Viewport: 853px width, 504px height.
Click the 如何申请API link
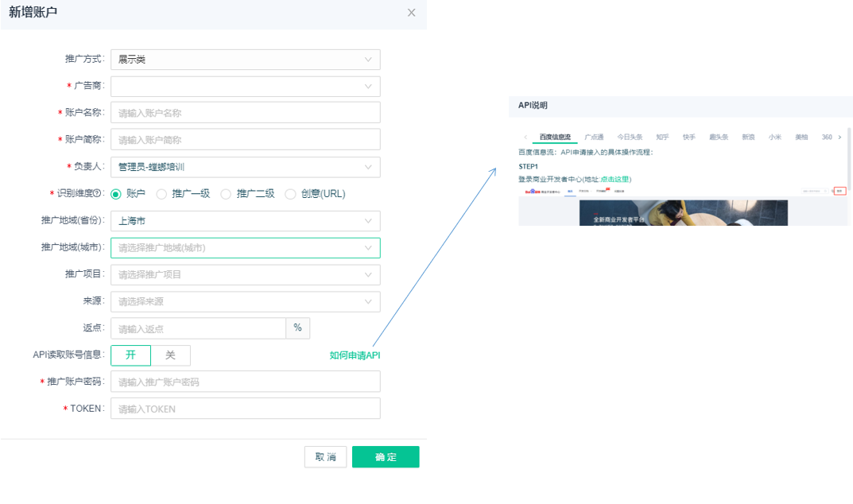tap(355, 355)
